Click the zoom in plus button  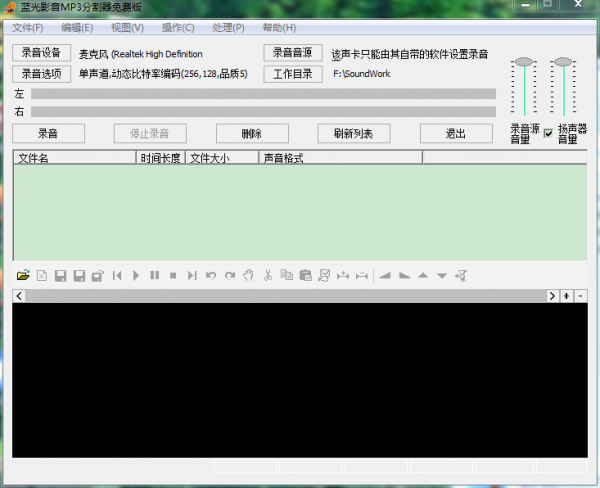tap(566, 296)
